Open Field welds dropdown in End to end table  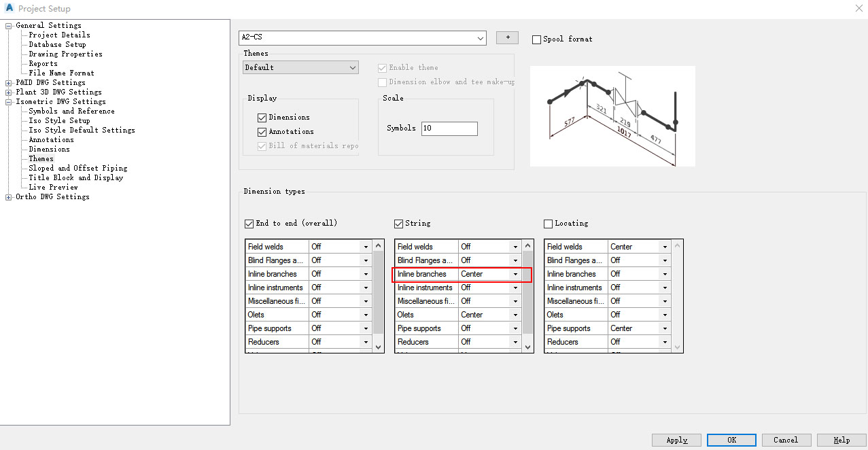366,247
